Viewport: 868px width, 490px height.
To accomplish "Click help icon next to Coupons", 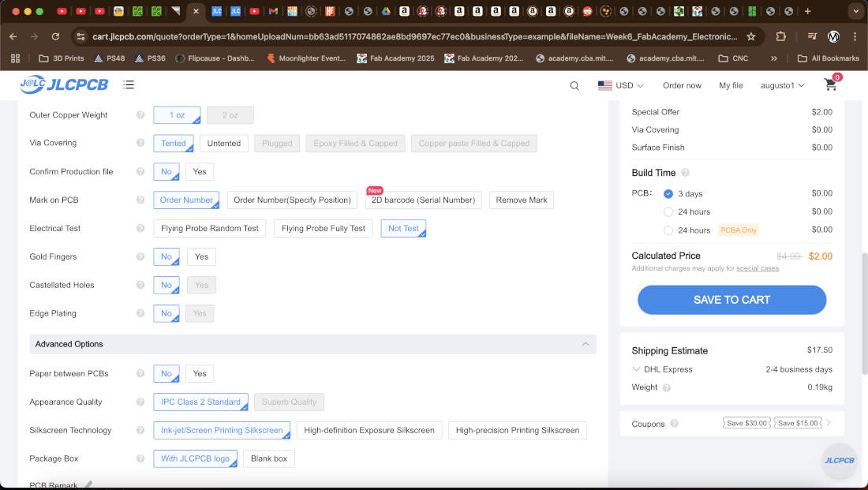I will pos(674,424).
